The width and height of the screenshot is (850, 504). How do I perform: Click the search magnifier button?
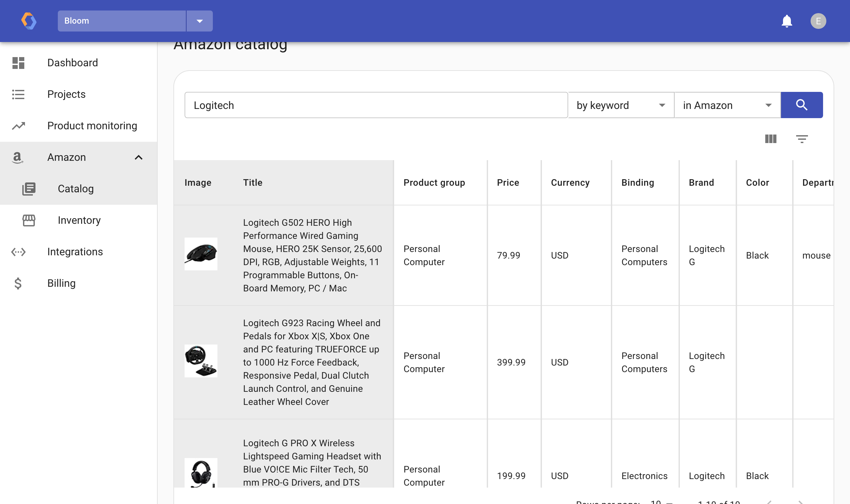[x=801, y=105]
